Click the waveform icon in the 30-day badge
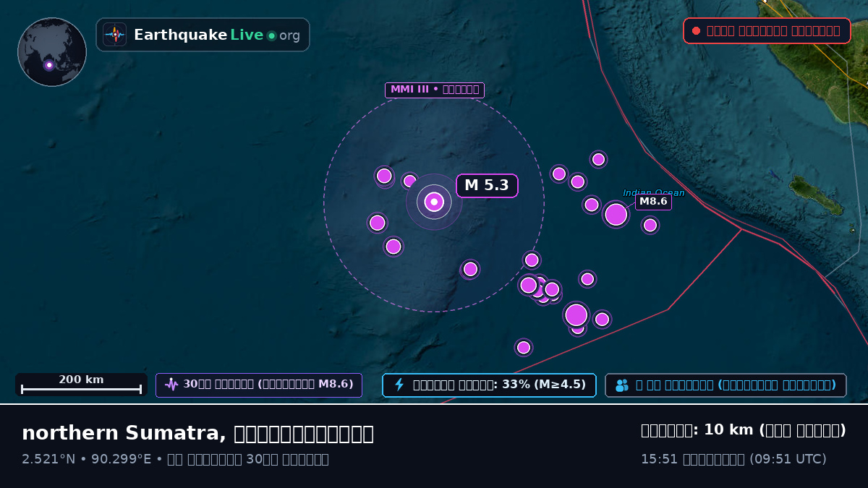 (x=171, y=385)
